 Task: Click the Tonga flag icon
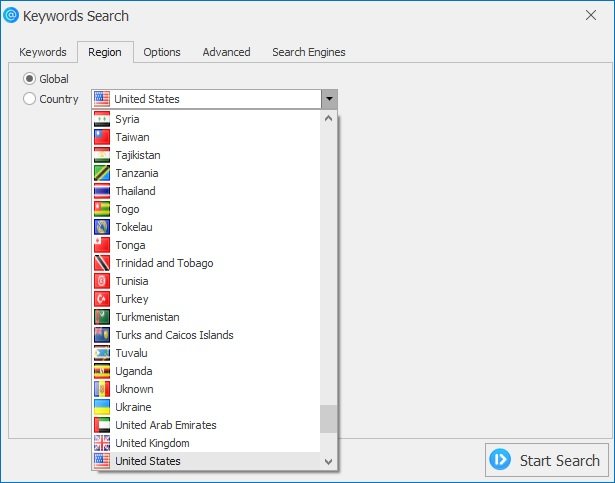102,245
